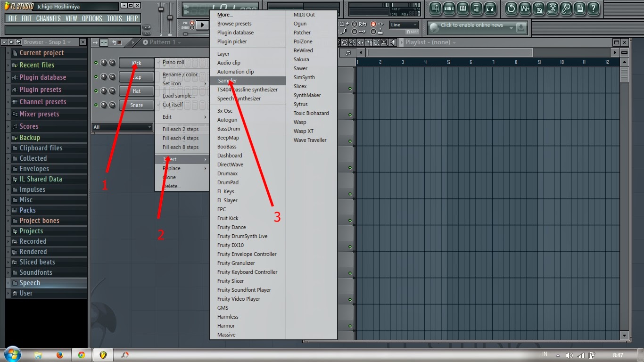Open the Line snap dropdown
This screenshot has width=644, height=362.
(x=404, y=25)
